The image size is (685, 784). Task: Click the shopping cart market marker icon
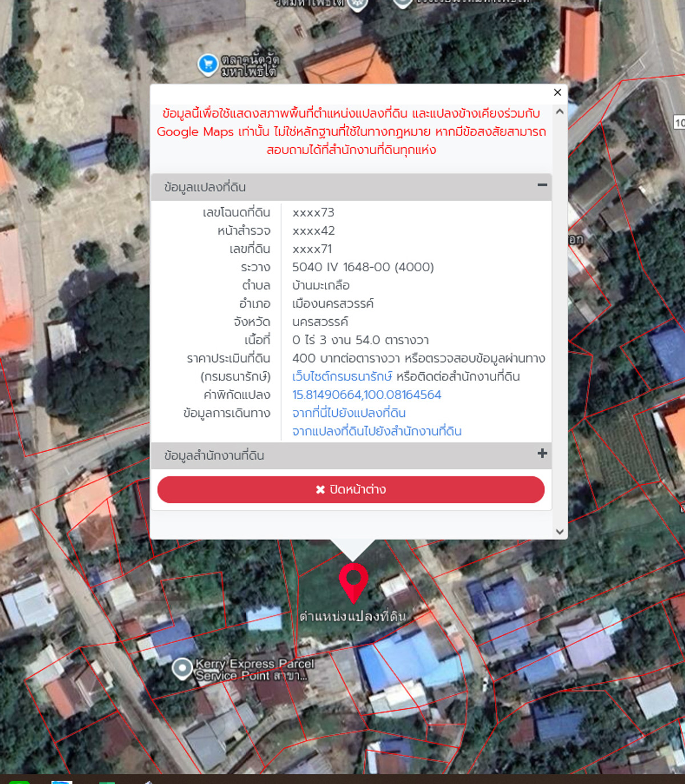click(208, 65)
